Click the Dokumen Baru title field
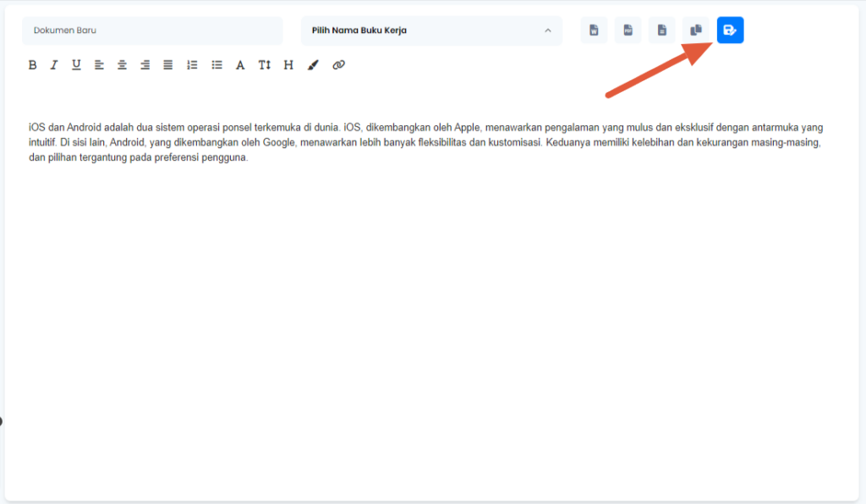This screenshot has height=504, width=866. tap(152, 30)
